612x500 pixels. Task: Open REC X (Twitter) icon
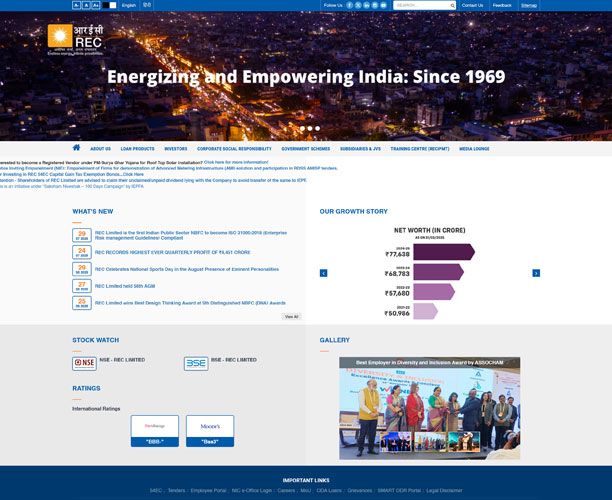coord(358,5)
